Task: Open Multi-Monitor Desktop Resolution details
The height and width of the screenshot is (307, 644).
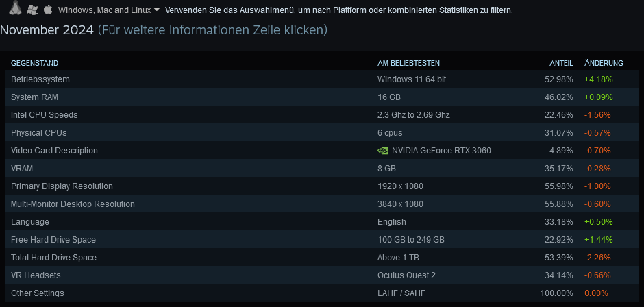Action: [323, 204]
